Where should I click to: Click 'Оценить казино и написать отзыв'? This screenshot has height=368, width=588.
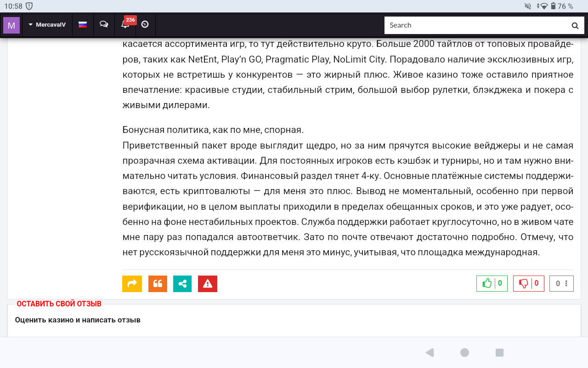coord(78,320)
